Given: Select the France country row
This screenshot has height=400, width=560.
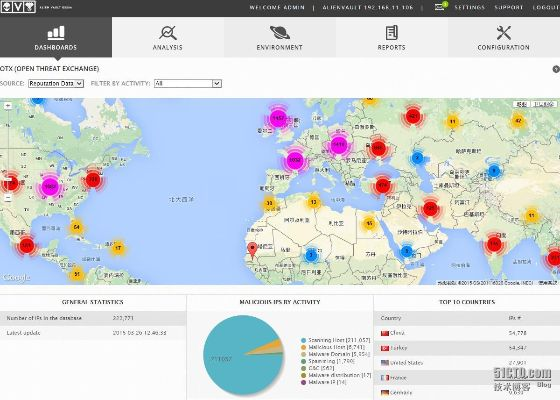Looking at the screenshot, I should click(x=467, y=378).
